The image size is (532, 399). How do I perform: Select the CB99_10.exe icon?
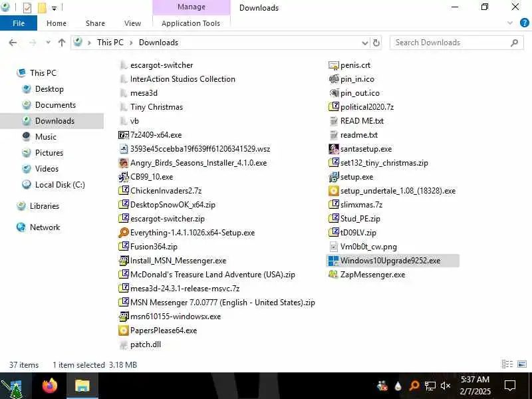tap(124, 177)
